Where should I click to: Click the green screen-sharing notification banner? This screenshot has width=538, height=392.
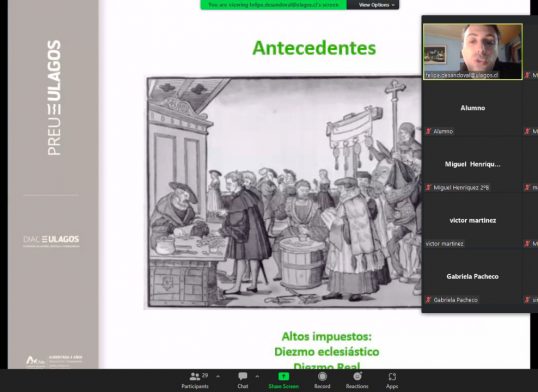tap(273, 5)
